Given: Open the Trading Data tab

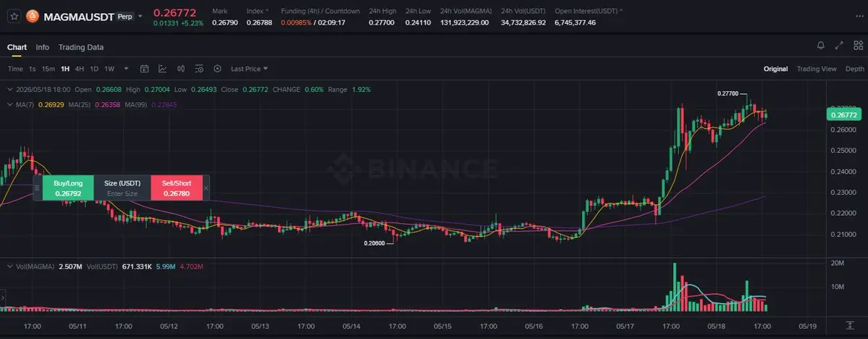Looking at the screenshot, I should click(81, 47).
